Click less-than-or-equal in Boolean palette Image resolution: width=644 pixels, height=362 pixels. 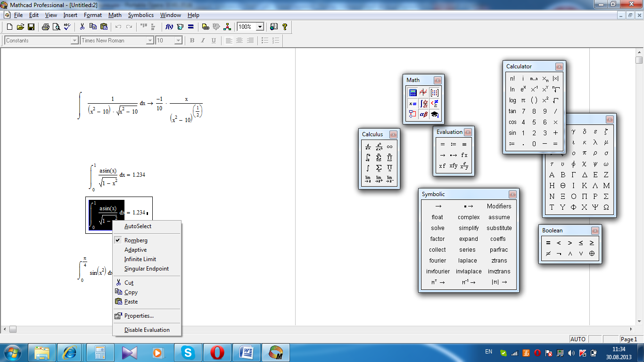coord(581,243)
